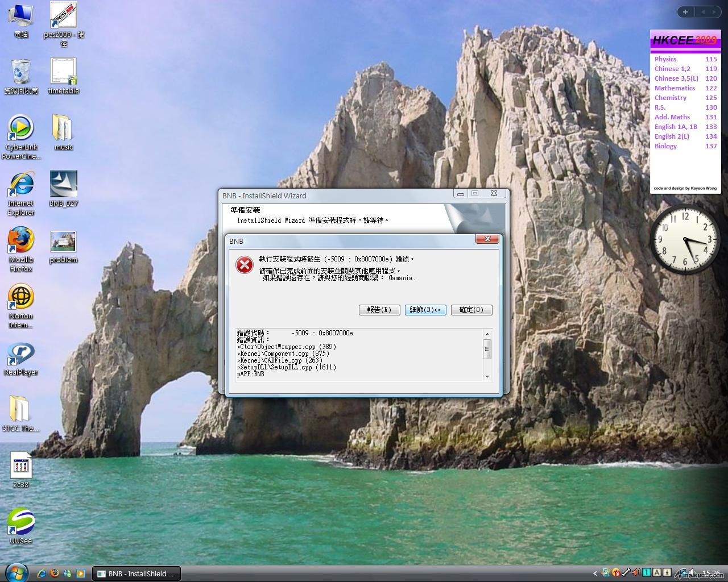Image resolution: width=728 pixels, height=582 pixels.
Task: Click the Kernel\CABFile.cpp (263) line
Action: click(x=279, y=360)
